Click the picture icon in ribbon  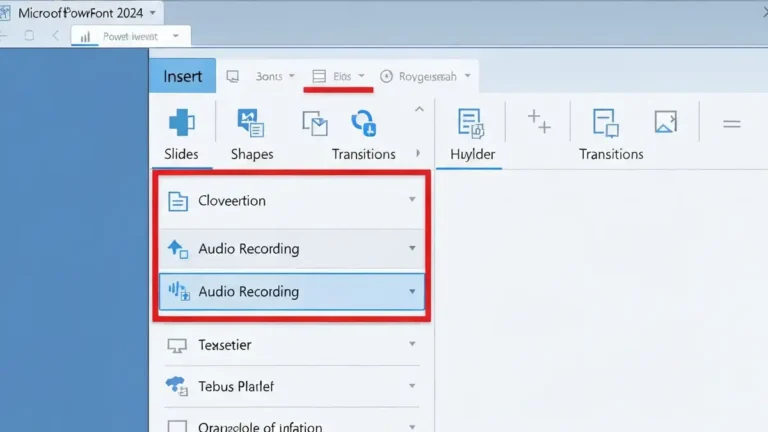point(666,122)
